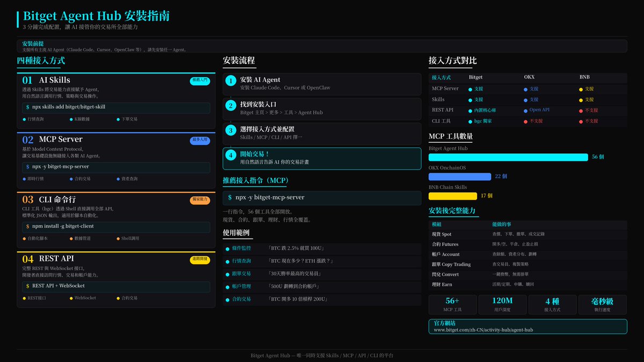This screenshot has height=362, width=644.
Task: Click OKX '不支援' in the CLI 工具 row
Action: click(x=537, y=121)
